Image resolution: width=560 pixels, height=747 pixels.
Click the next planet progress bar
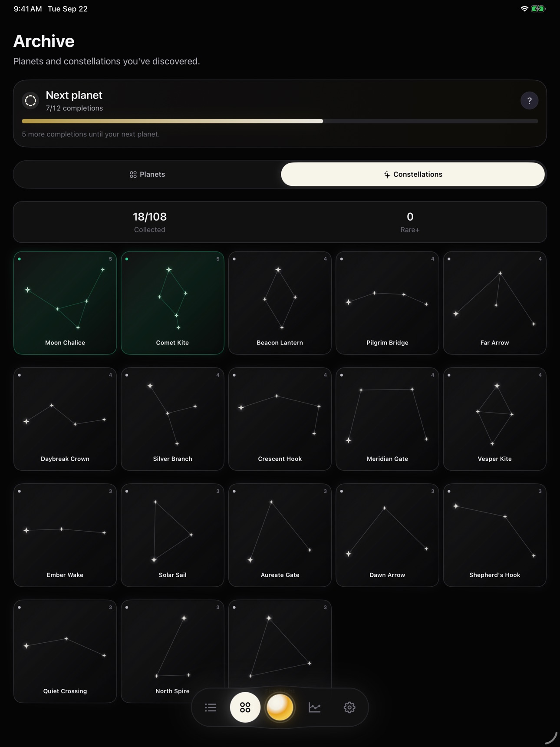coord(280,121)
